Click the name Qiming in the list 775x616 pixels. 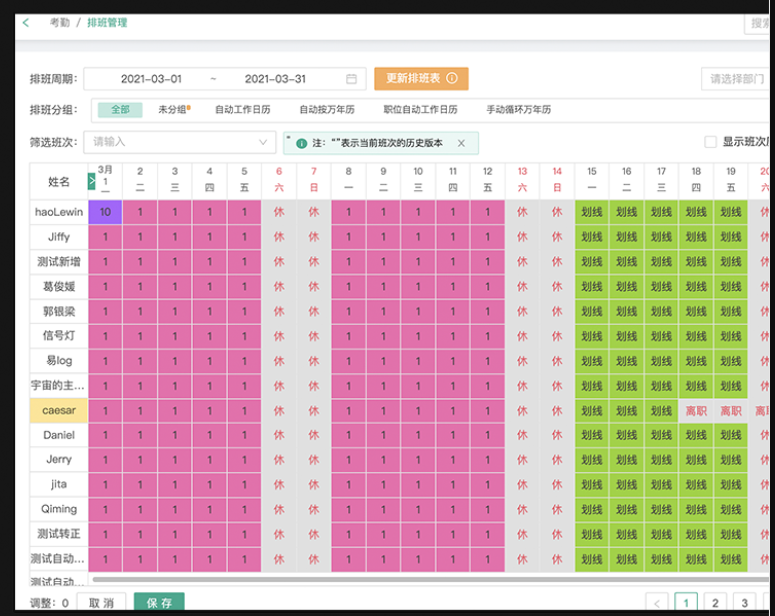59,509
